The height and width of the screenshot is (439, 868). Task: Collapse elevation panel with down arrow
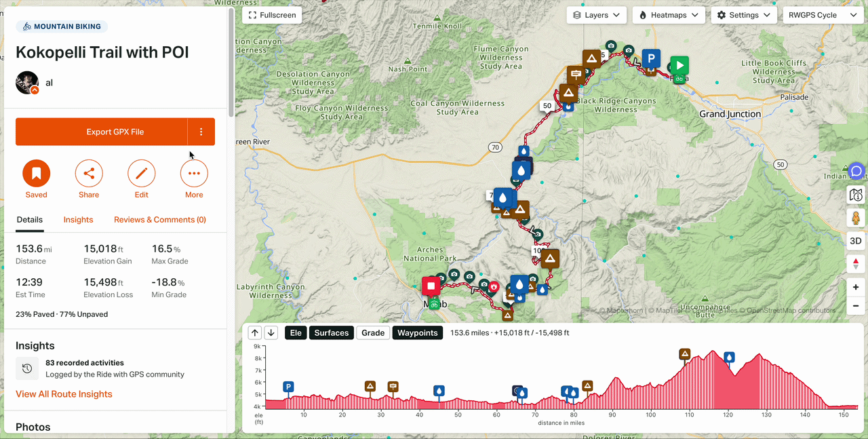pos(271,332)
